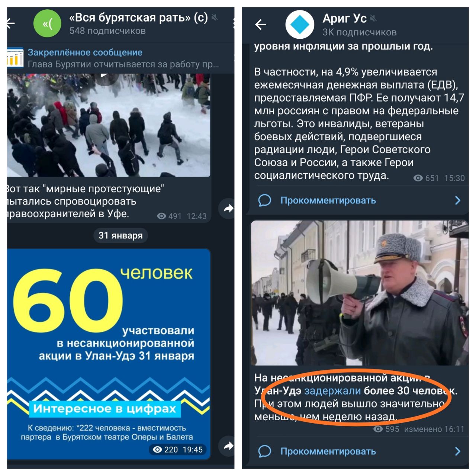Expand comments chevron under ЕДВ post
The width and height of the screenshot is (476, 476).
coord(458,200)
